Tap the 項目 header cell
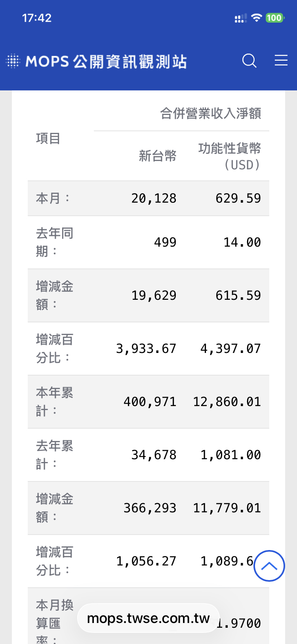The height and width of the screenshot is (644, 297). pos(48,138)
